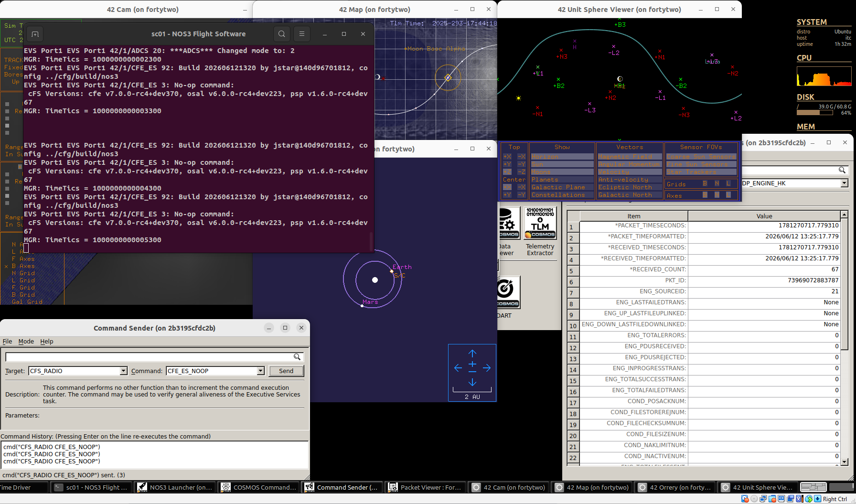
Task: Click the terminal scrollbar in sc01 window
Action: (x=371, y=241)
